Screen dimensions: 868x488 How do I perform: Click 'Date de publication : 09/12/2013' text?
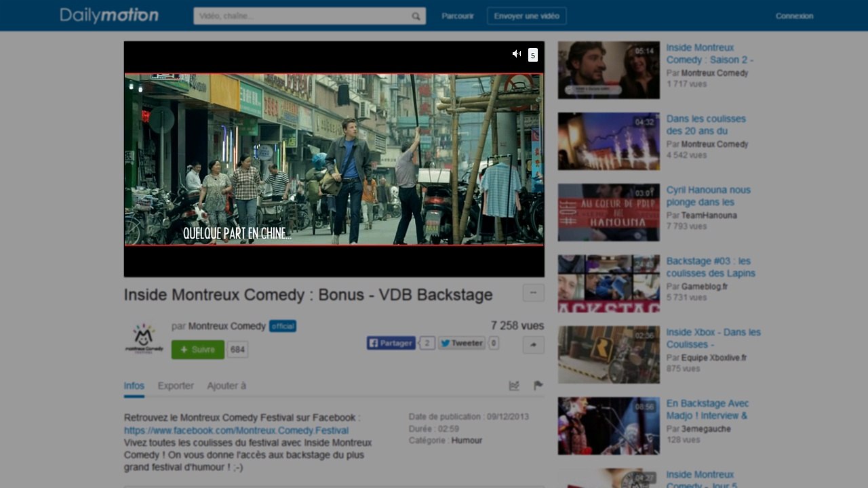(x=469, y=417)
